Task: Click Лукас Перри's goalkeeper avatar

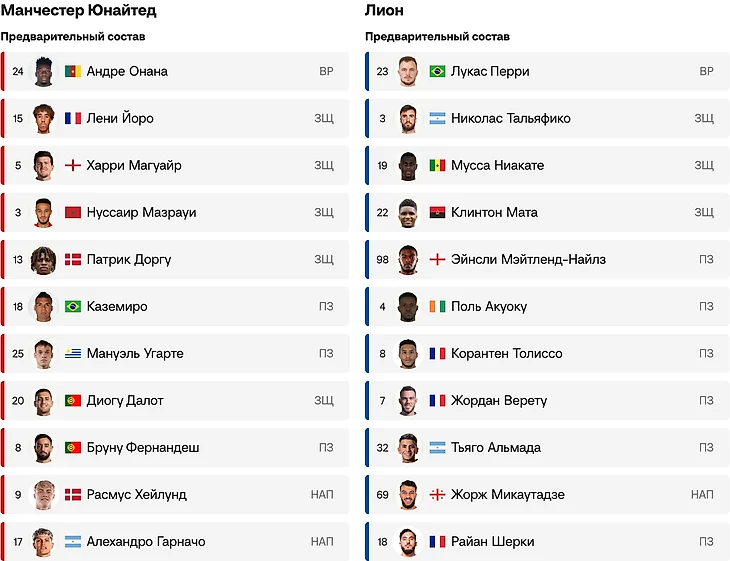Action: click(407, 72)
